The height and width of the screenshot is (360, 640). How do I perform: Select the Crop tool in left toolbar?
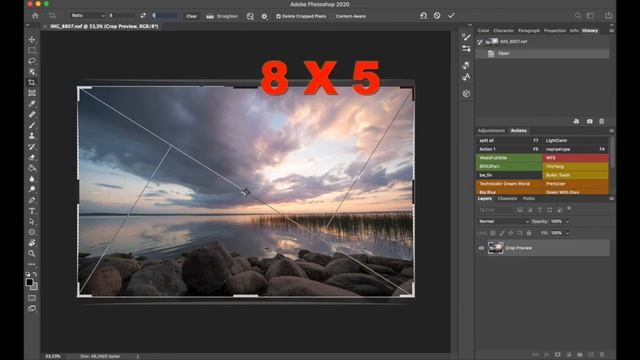pyautogui.click(x=32, y=82)
